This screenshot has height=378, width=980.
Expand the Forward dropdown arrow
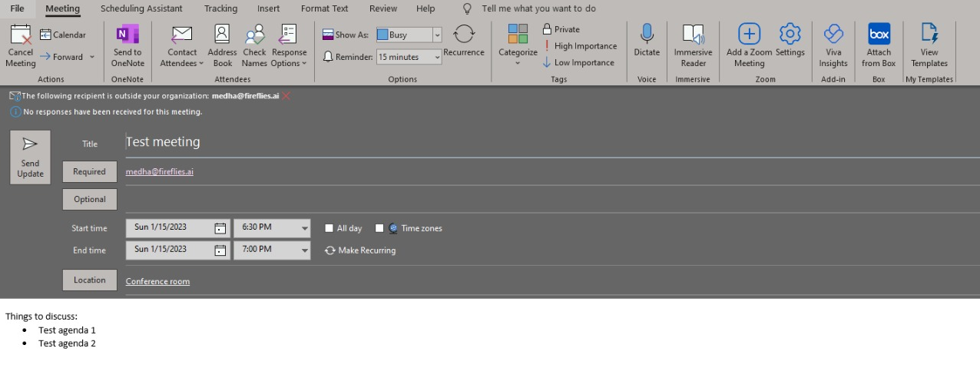92,57
